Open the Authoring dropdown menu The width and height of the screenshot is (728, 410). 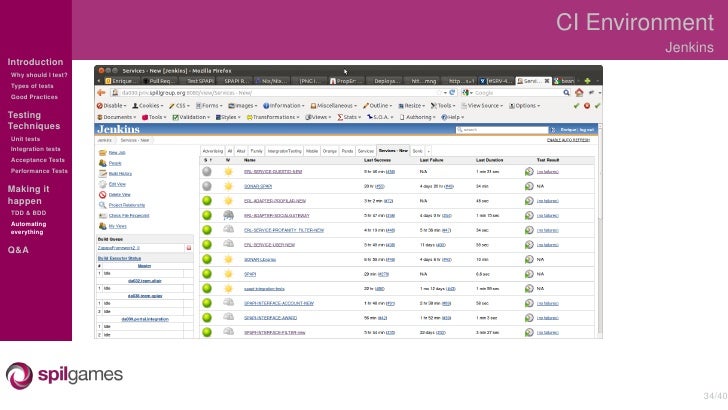coord(417,117)
